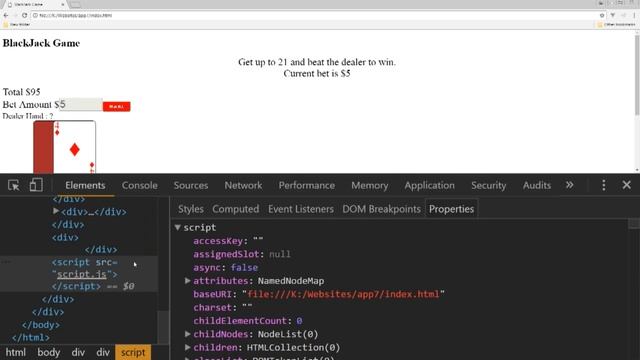The width and height of the screenshot is (640, 360).
Task: Switch to the Elements tab
Action: pyautogui.click(x=85, y=185)
